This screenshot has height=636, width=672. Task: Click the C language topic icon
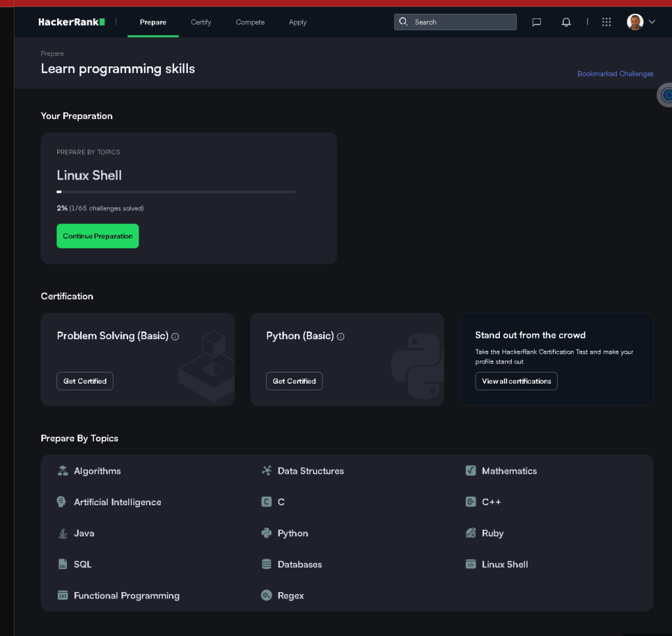pos(267,502)
